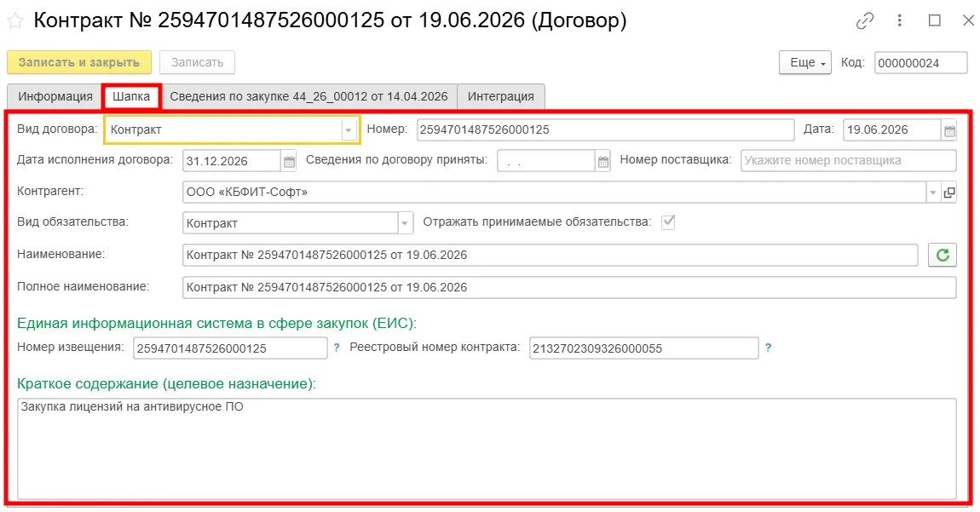Open selected contractor ООО «КБФИТ-Софт» card
Viewport: 980px width, 512px height.
tap(948, 193)
